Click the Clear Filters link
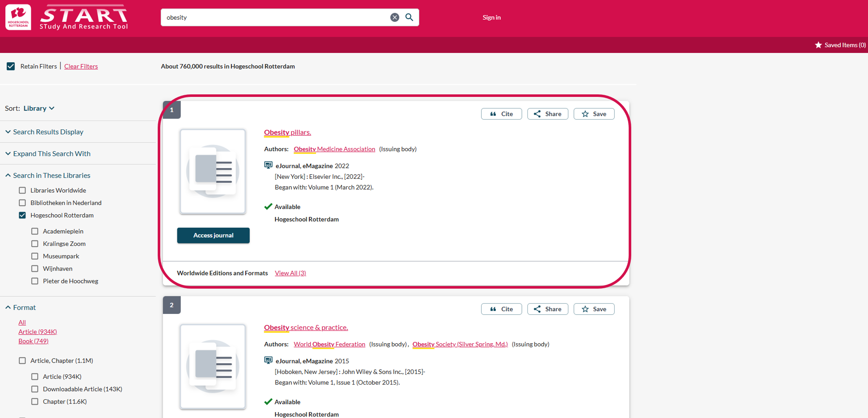The image size is (868, 418). [x=81, y=66]
